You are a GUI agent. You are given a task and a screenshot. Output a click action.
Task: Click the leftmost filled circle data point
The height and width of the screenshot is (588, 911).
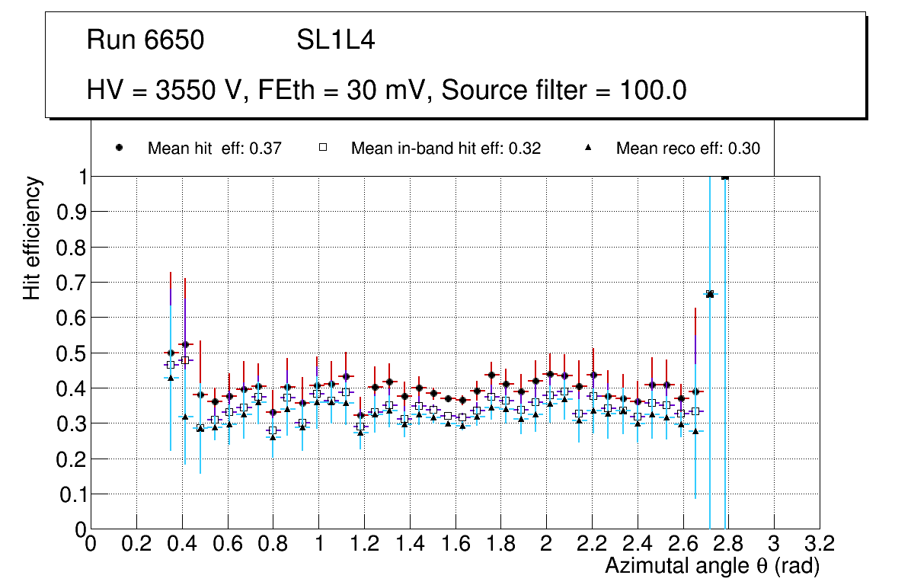[x=171, y=353]
